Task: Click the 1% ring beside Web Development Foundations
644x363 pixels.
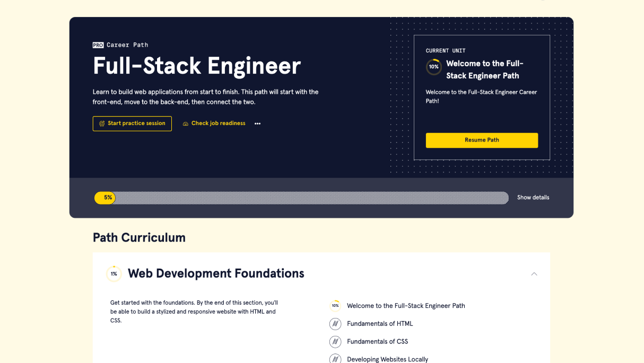Action: (114, 274)
